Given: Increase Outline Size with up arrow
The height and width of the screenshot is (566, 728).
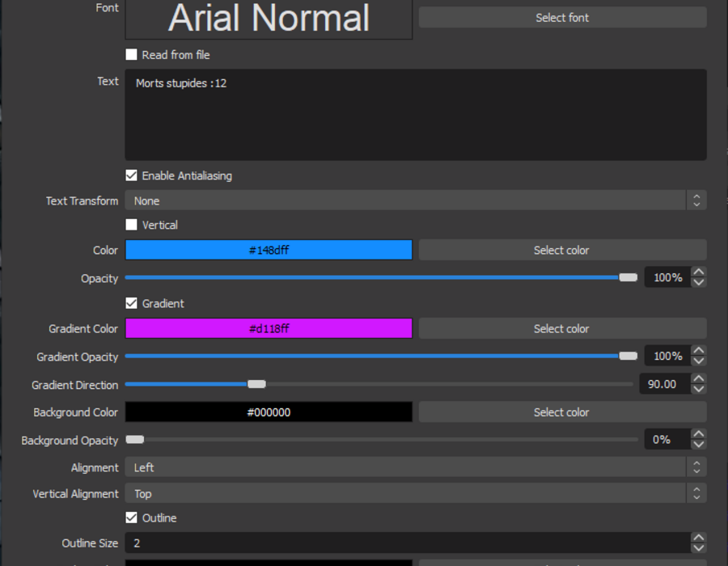Looking at the screenshot, I should tap(699, 538).
